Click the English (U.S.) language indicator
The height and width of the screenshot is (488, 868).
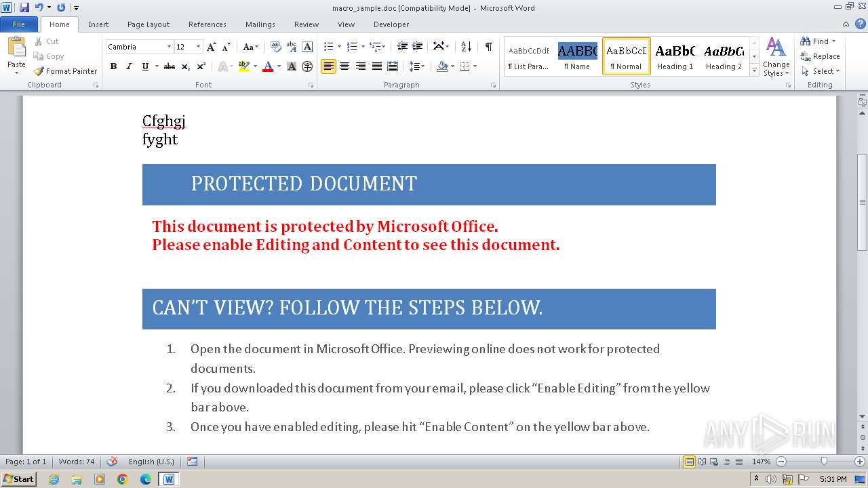(151, 462)
